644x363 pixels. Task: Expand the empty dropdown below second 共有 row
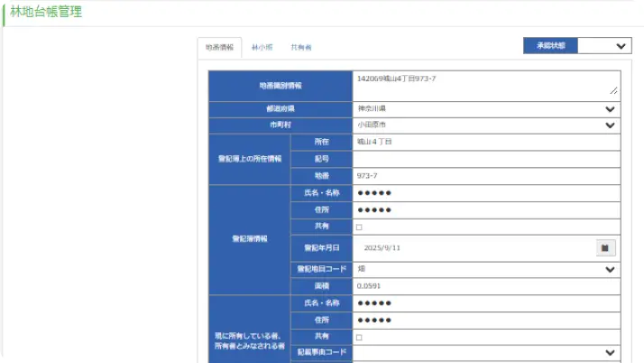tap(610, 352)
